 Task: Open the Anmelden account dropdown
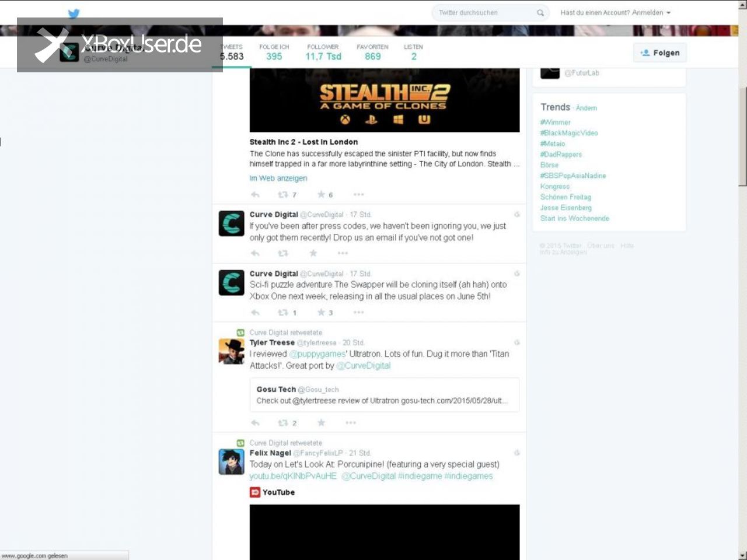tap(615, 13)
